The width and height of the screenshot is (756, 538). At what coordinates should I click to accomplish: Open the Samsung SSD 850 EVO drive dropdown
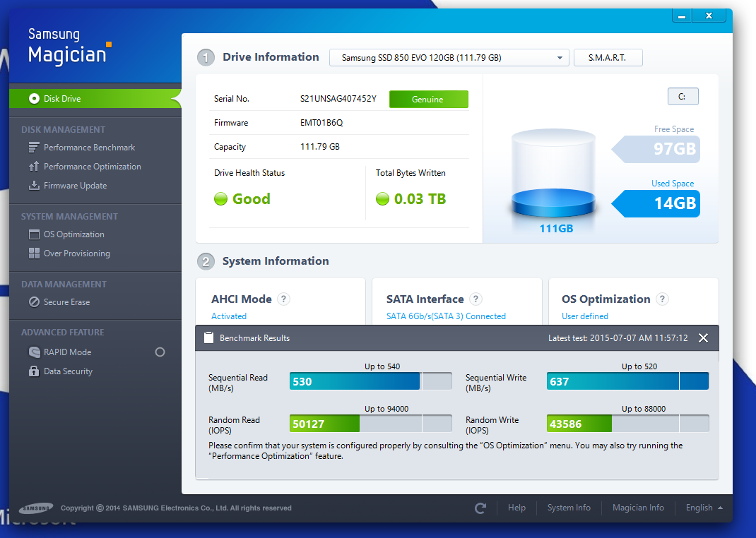pos(449,58)
